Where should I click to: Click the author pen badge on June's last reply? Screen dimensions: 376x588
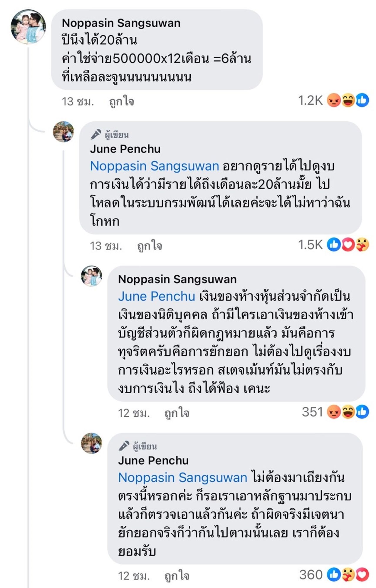coord(124,446)
